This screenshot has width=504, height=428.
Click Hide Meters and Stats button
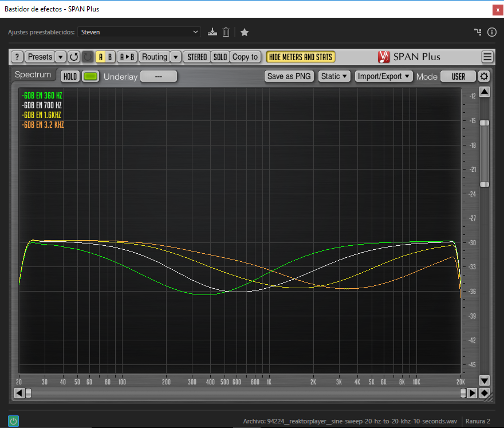(x=301, y=57)
